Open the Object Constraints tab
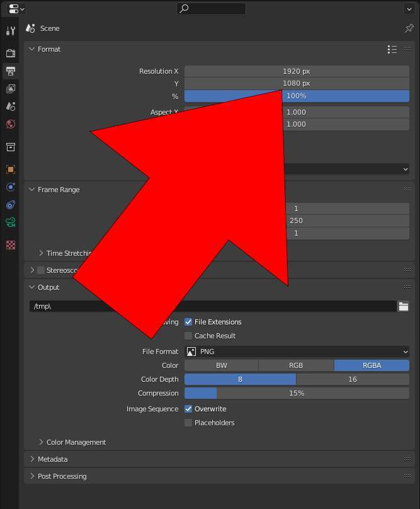The height and width of the screenshot is (509, 420). [10, 205]
